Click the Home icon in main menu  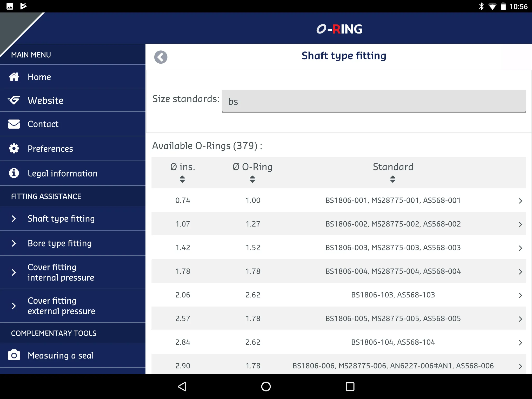15,77
